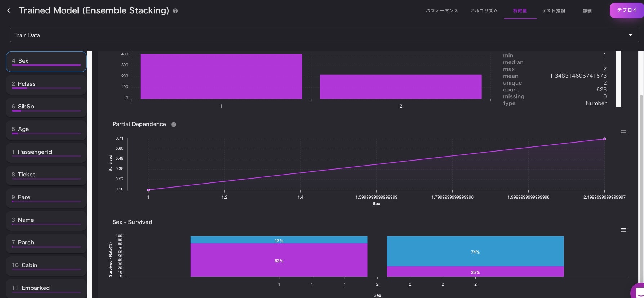Open chat widget bubble in the corner

638,291
